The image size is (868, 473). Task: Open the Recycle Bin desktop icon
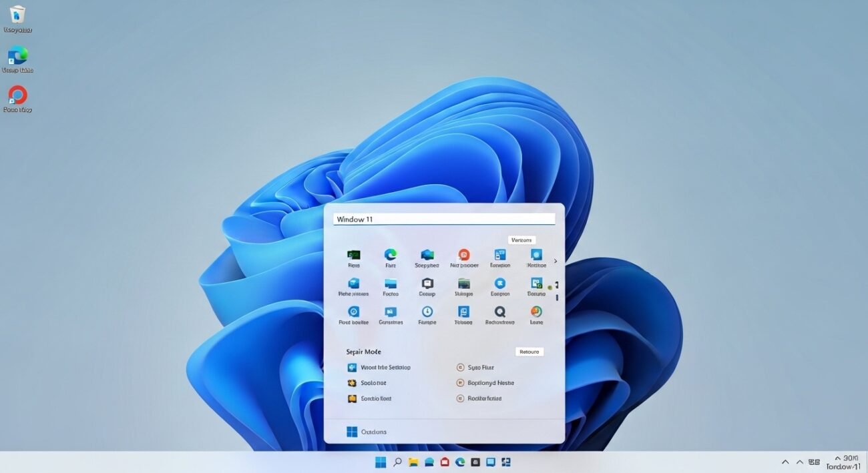17,16
